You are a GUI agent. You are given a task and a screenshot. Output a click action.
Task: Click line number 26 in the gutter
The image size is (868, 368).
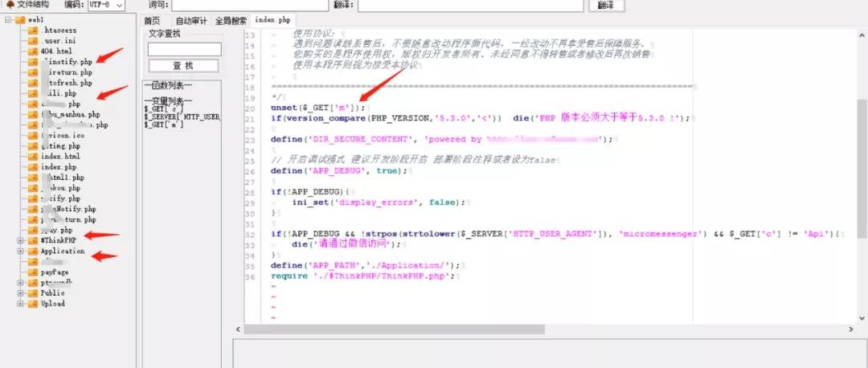pos(250,171)
